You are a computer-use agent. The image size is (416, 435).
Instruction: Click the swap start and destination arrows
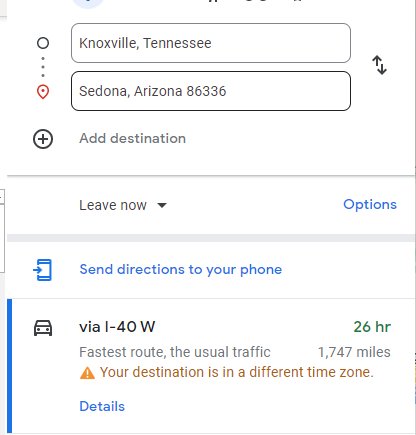click(x=379, y=65)
